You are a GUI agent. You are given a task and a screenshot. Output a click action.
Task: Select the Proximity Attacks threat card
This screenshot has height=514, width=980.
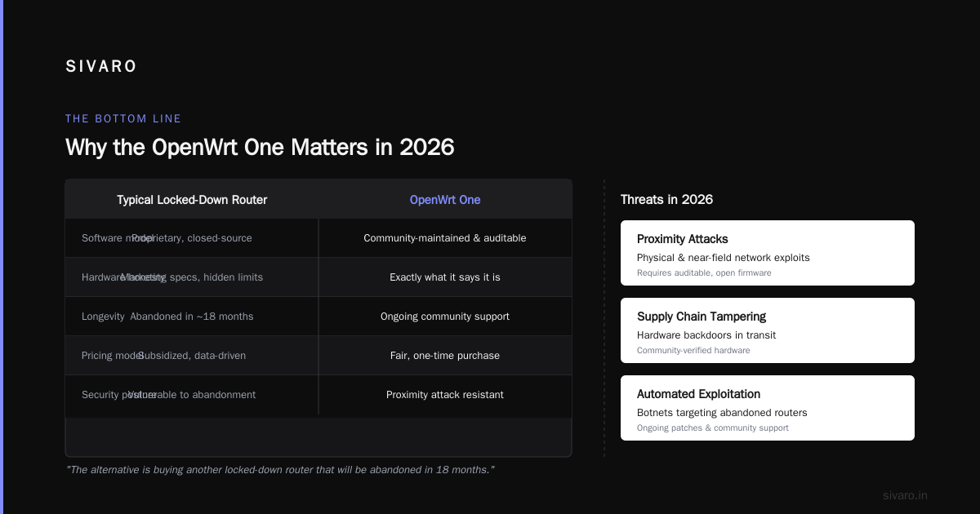coord(768,253)
